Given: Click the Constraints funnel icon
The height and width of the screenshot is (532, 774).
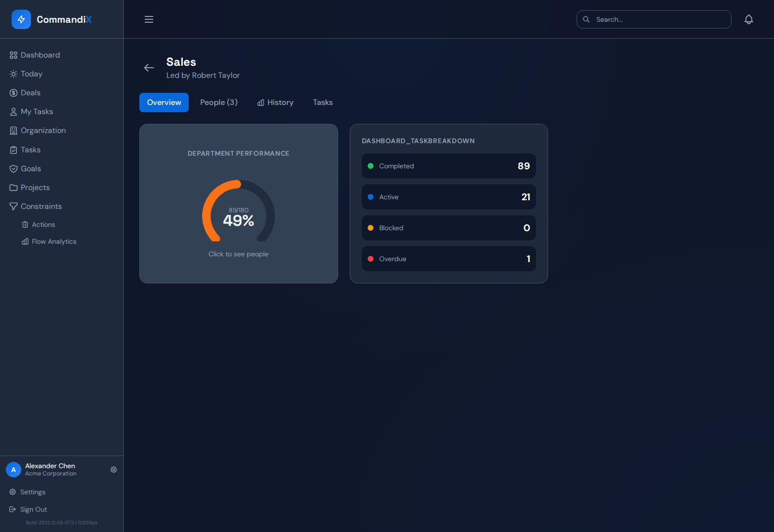Looking at the screenshot, I should coord(14,207).
